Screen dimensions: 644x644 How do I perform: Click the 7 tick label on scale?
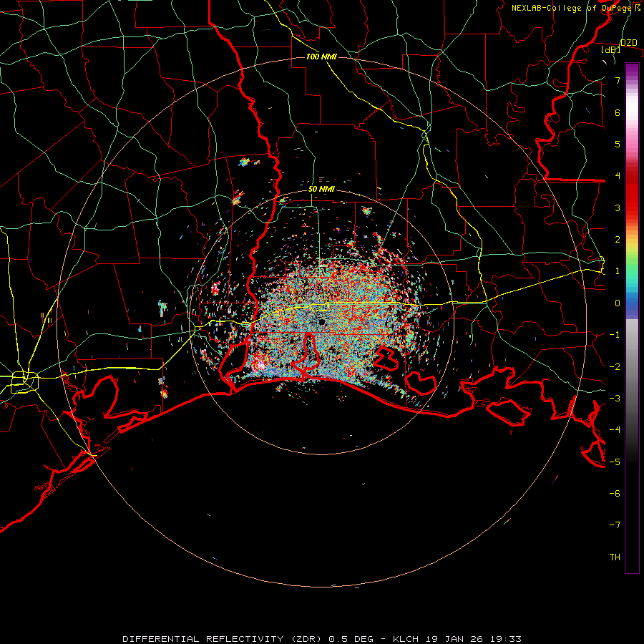pyautogui.click(x=618, y=80)
